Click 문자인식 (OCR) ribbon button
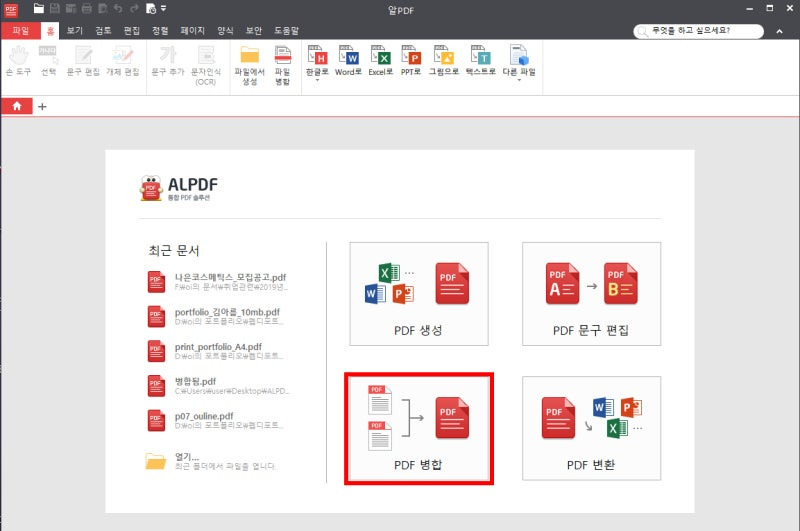The image size is (800, 531). pos(206,65)
